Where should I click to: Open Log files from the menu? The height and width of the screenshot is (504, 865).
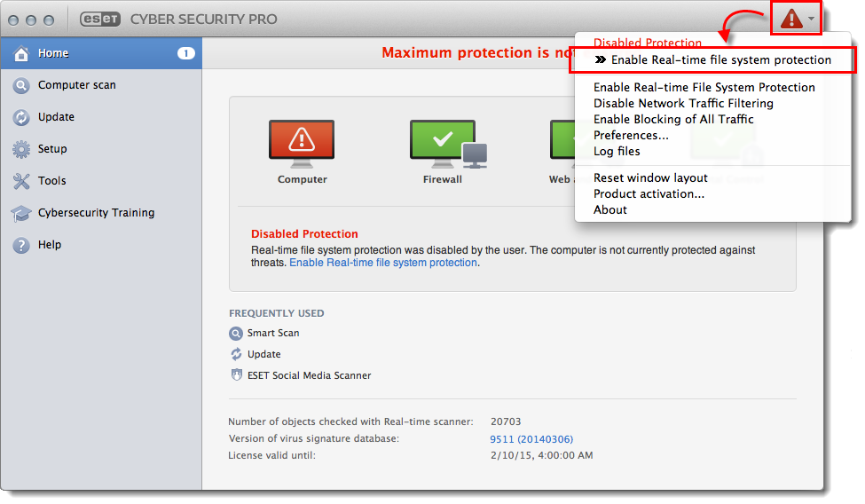[617, 151]
